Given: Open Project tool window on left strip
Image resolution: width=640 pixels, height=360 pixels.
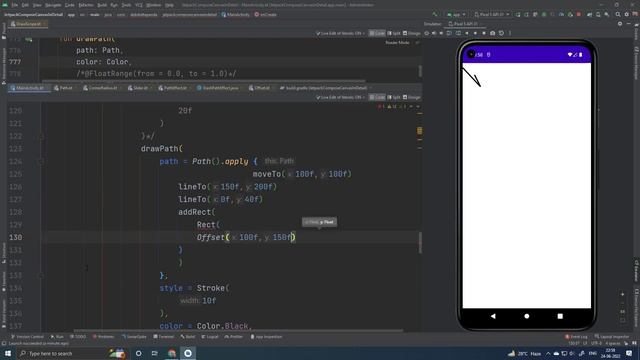Looking at the screenshot, I should pos(4,30).
